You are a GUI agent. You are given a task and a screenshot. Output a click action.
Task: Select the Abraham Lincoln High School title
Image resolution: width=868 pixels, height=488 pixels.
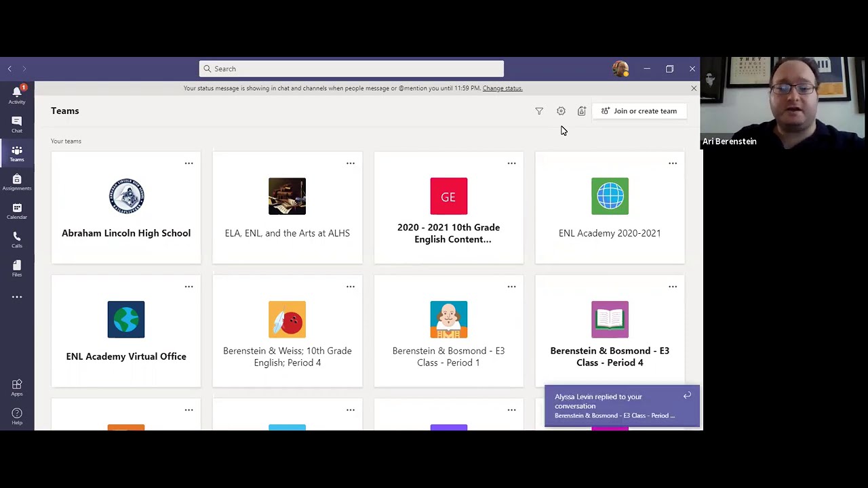click(x=126, y=233)
